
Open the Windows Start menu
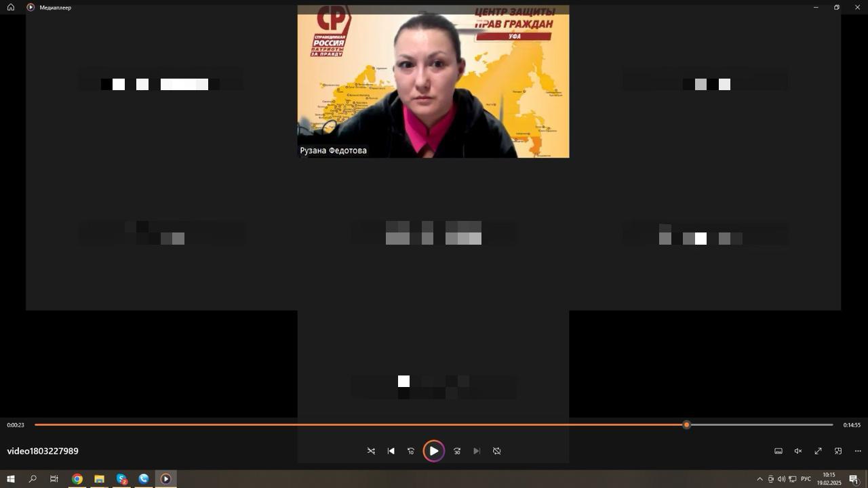11,479
